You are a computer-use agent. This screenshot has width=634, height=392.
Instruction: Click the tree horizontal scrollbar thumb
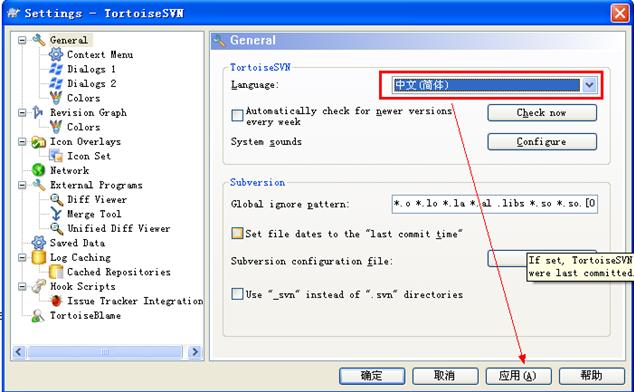[105, 352]
